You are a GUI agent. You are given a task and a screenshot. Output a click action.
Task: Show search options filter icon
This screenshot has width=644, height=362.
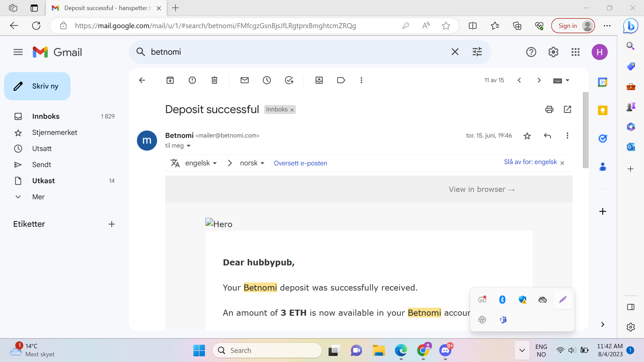pyautogui.click(x=477, y=52)
